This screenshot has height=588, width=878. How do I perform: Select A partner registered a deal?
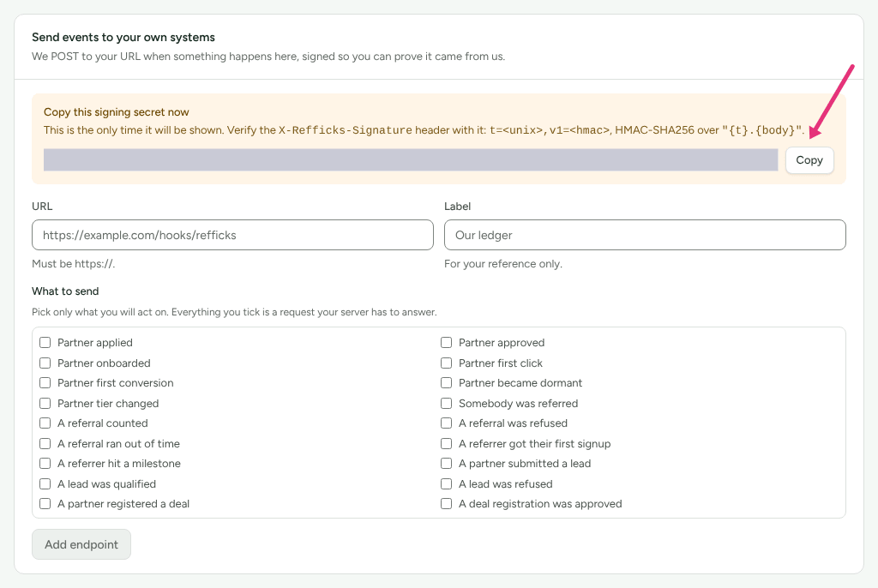(x=45, y=503)
